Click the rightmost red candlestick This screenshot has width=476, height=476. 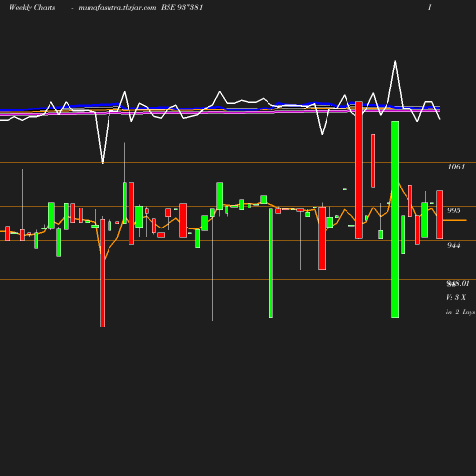click(440, 214)
